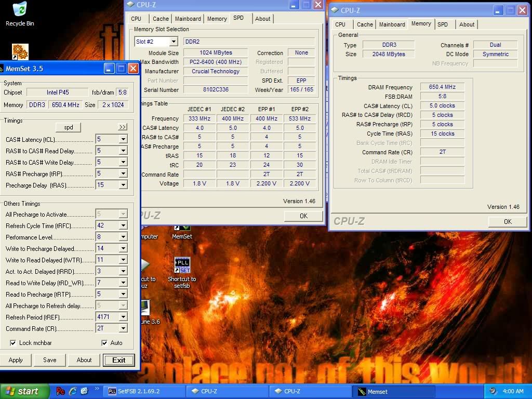The width and height of the screenshot is (532, 399).
Task: Switch to SetFSB 2.1.69.2 in taskbar
Action: coord(145,392)
